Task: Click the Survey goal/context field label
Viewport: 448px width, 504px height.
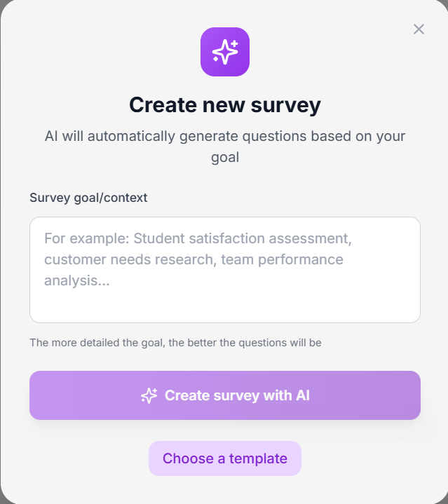Action: (88, 198)
